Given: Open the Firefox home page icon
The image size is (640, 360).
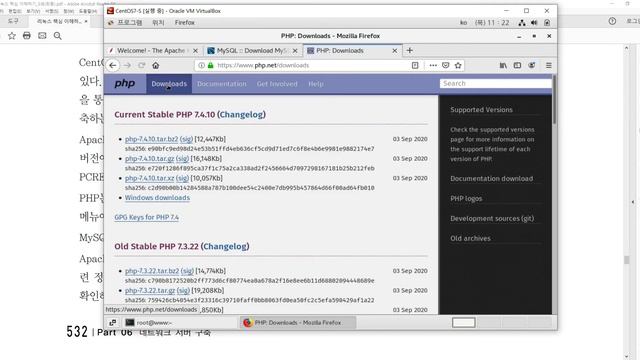Looking at the screenshot, I should [x=156, y=65].
